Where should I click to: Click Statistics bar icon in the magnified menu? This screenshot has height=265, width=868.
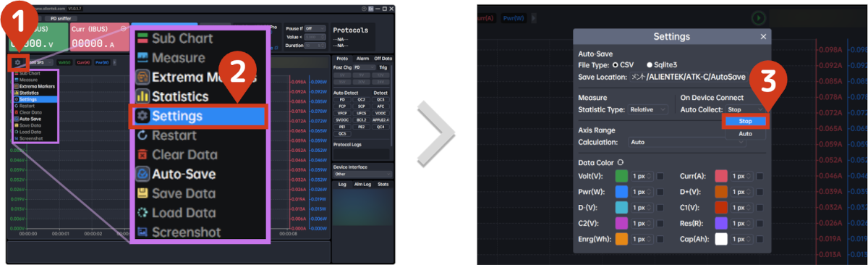click(142, 96)
